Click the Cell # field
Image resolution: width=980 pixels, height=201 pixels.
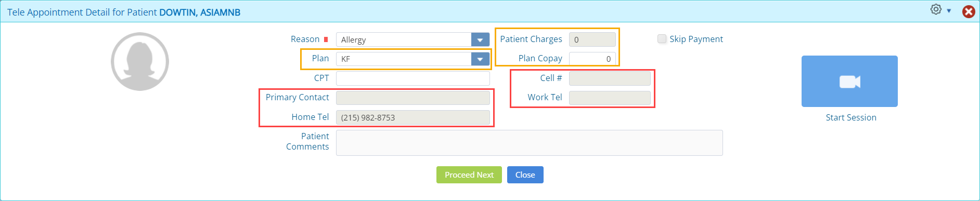point(610,78)
